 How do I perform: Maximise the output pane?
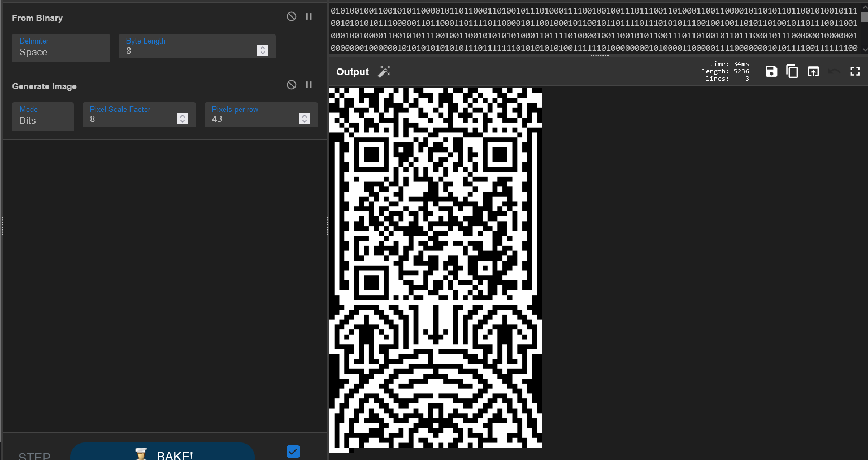coord(855,71)
